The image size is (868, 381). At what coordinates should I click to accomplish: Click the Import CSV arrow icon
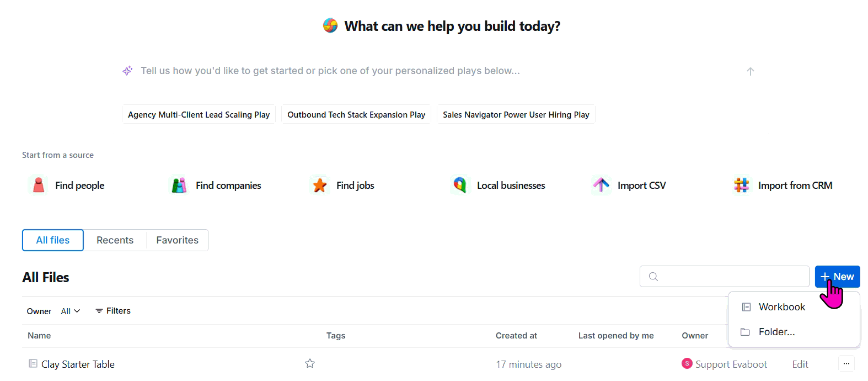coord(601,185)
